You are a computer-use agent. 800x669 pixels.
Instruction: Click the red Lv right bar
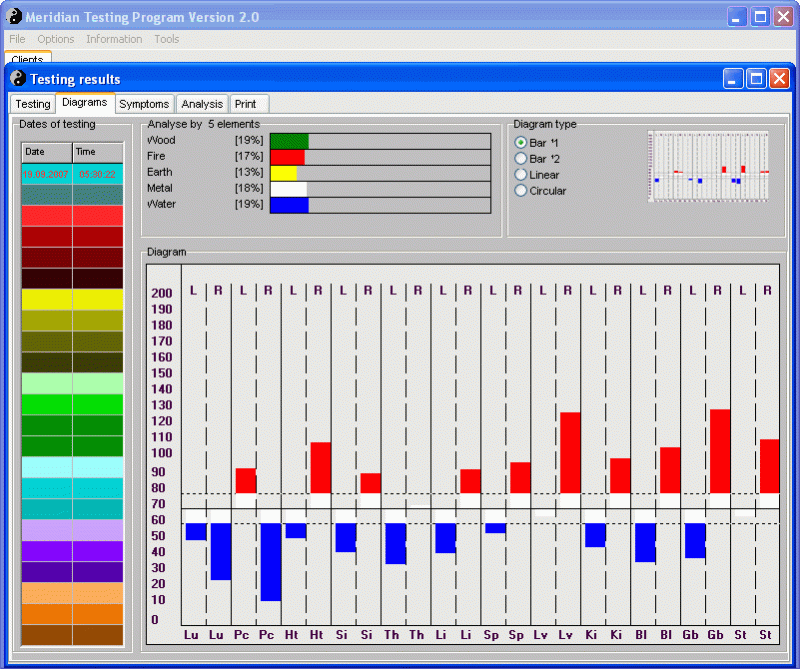pyautogui.click(x=570, y=453)
